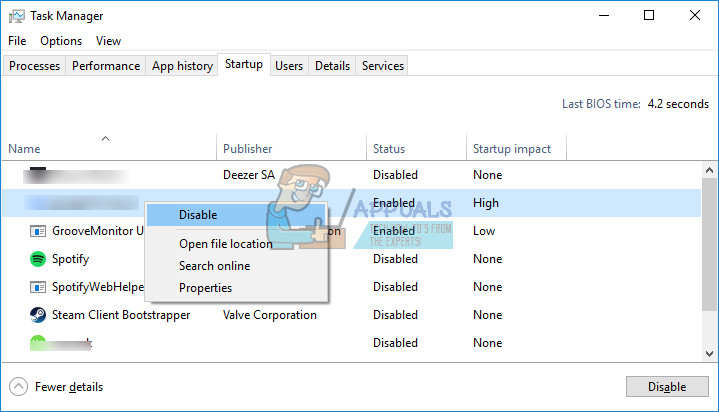Click the GrooveMonitor Utility row icon
Image resolution: width=719 pixels, height=412 pixels.
coord(38,231)
